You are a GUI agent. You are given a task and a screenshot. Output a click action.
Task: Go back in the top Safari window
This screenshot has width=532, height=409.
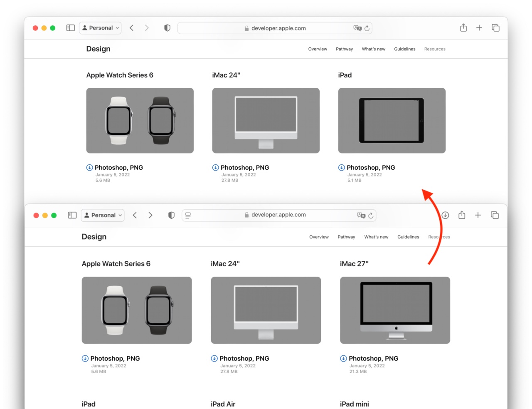[131, 28]
